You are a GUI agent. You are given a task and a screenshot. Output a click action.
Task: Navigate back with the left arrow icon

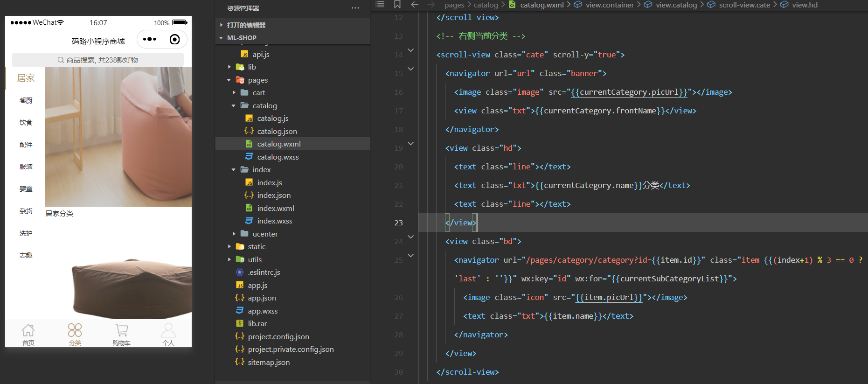(x=415, y=5)
